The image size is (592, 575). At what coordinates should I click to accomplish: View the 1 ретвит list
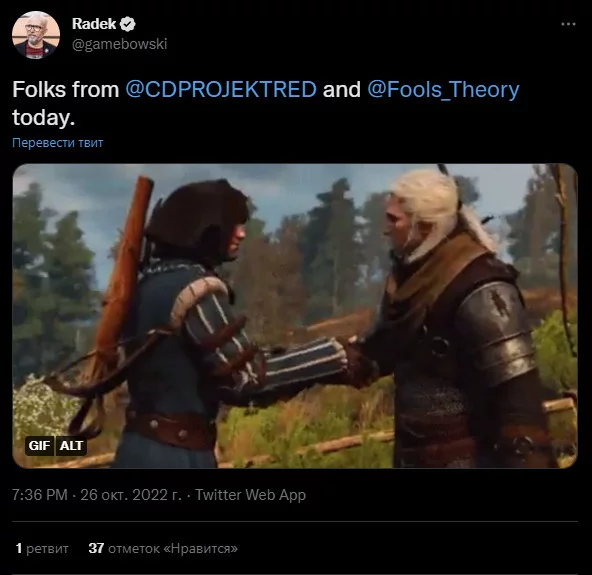tap(42, 548)
